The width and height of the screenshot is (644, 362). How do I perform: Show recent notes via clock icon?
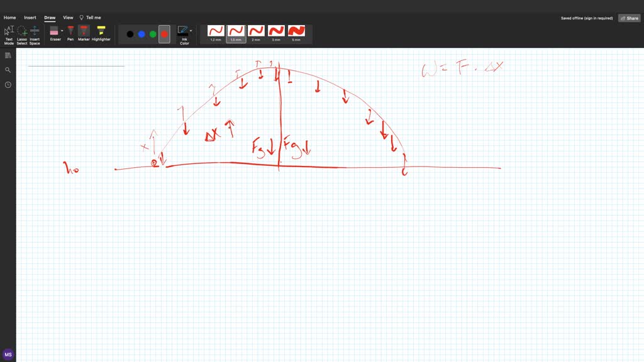pos(8,85)
